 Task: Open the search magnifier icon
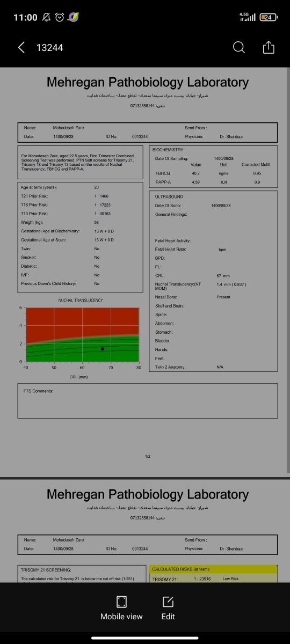239,47
